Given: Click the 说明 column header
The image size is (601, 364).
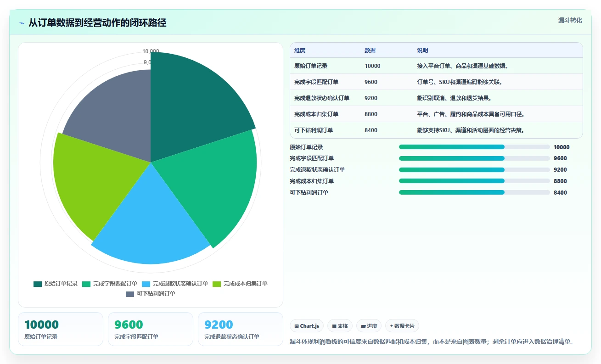Looking at the screenshot, I should [422, 50].
